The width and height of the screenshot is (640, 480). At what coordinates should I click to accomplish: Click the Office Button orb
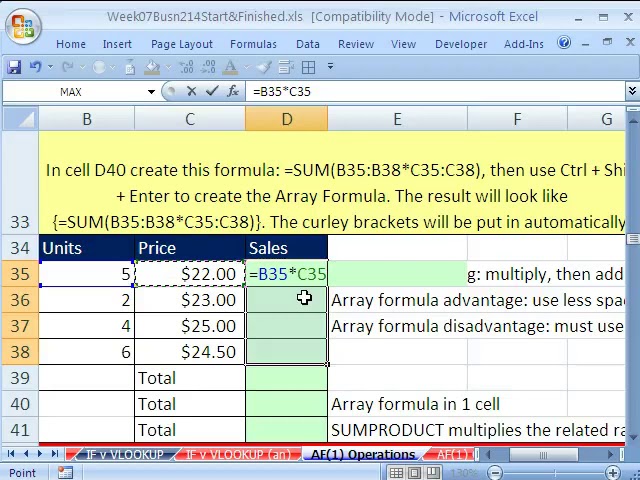tap(22, 27)
